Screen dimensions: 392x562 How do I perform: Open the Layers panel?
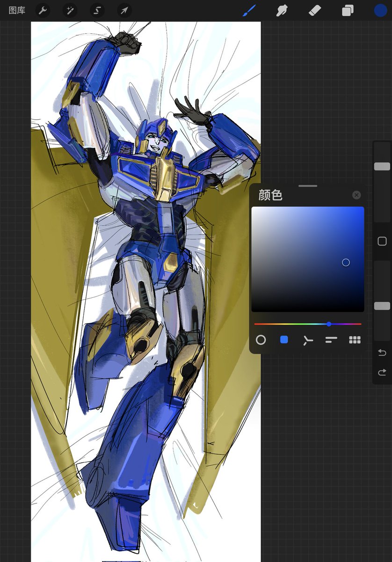point(348,10)
